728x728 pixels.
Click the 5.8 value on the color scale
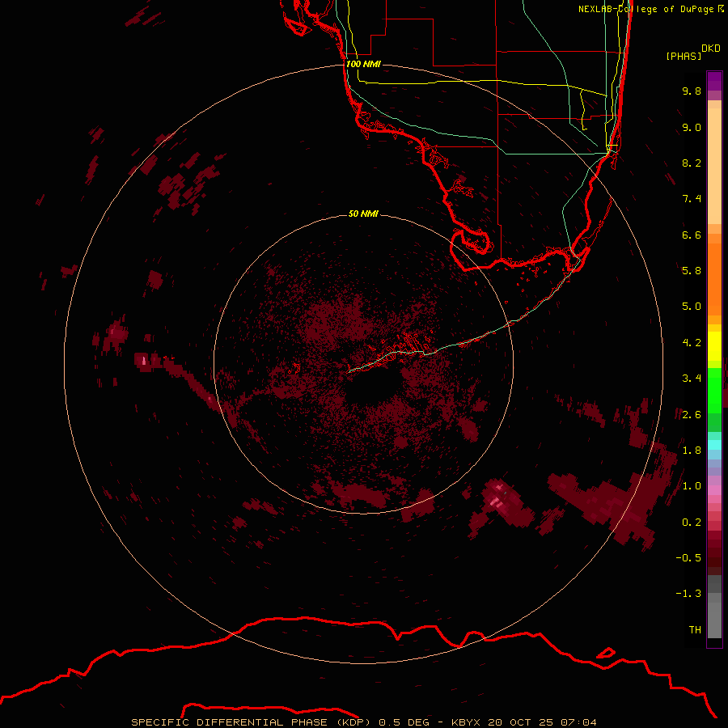[x=692, y=271]
